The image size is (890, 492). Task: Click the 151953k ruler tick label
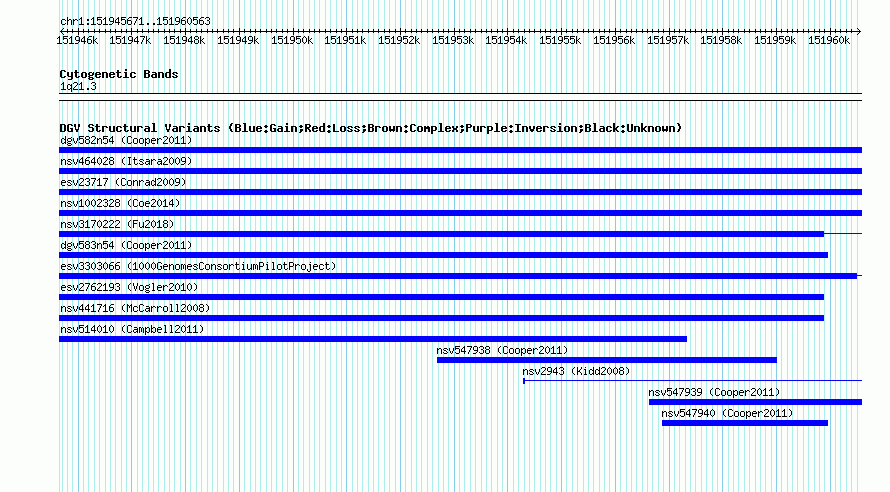454,40
